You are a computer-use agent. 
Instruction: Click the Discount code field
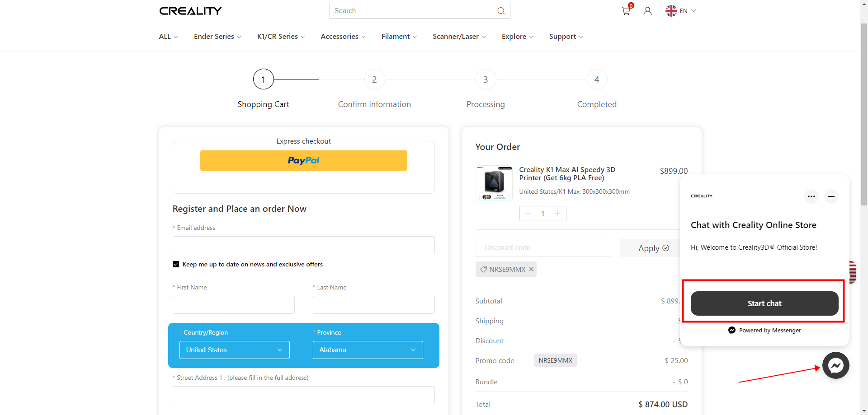coord(543,248)
